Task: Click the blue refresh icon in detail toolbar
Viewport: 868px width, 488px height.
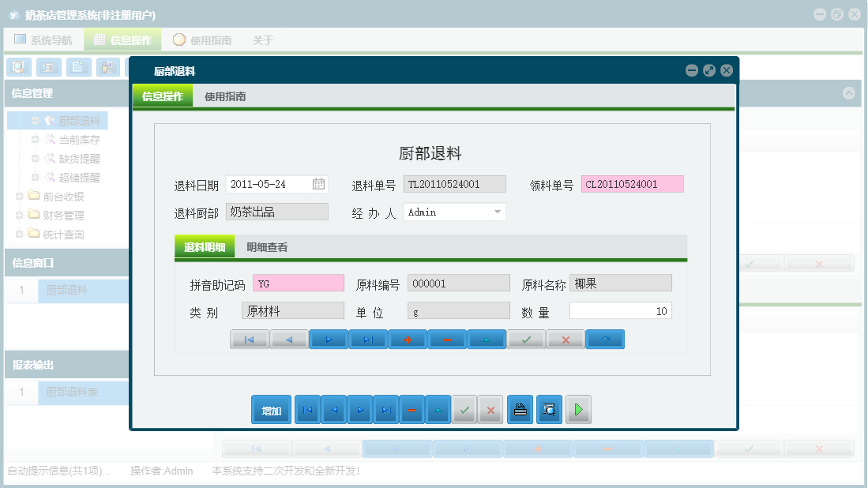Action: coord(605,339)
